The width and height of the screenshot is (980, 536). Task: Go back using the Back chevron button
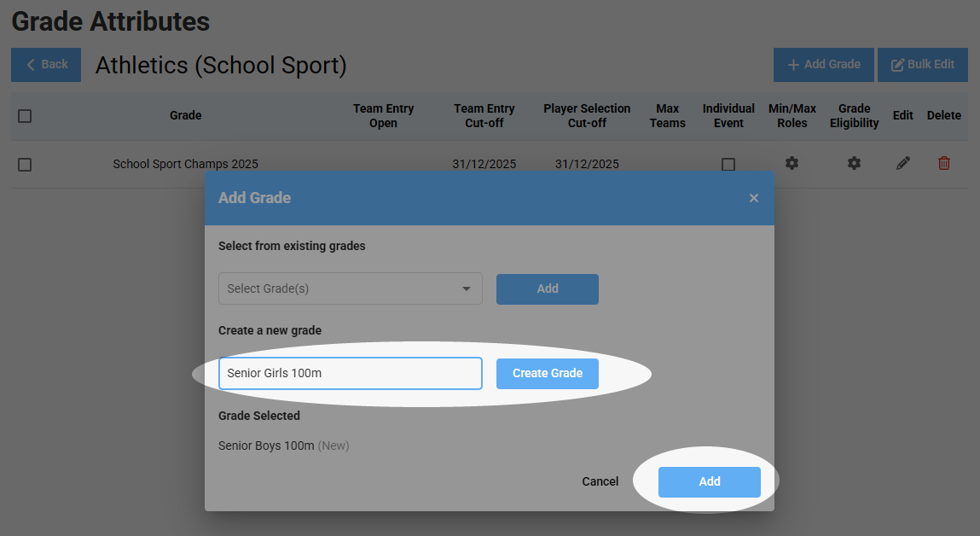(x=46, y=64)
